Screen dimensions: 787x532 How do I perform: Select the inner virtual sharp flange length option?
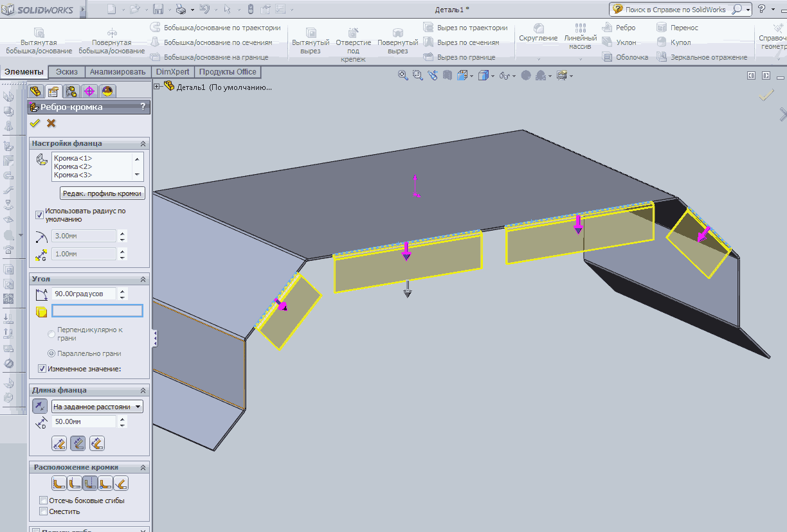pos(78,443)
